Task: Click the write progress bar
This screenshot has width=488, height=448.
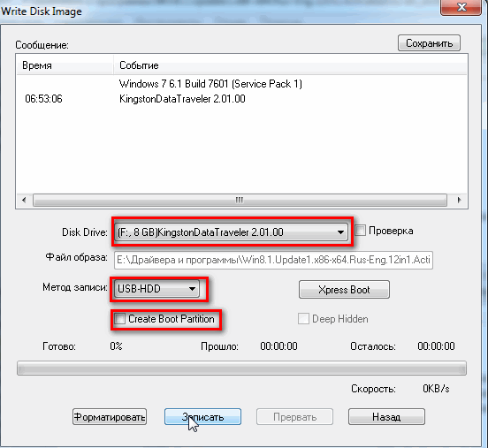Action: coord(241,368)
